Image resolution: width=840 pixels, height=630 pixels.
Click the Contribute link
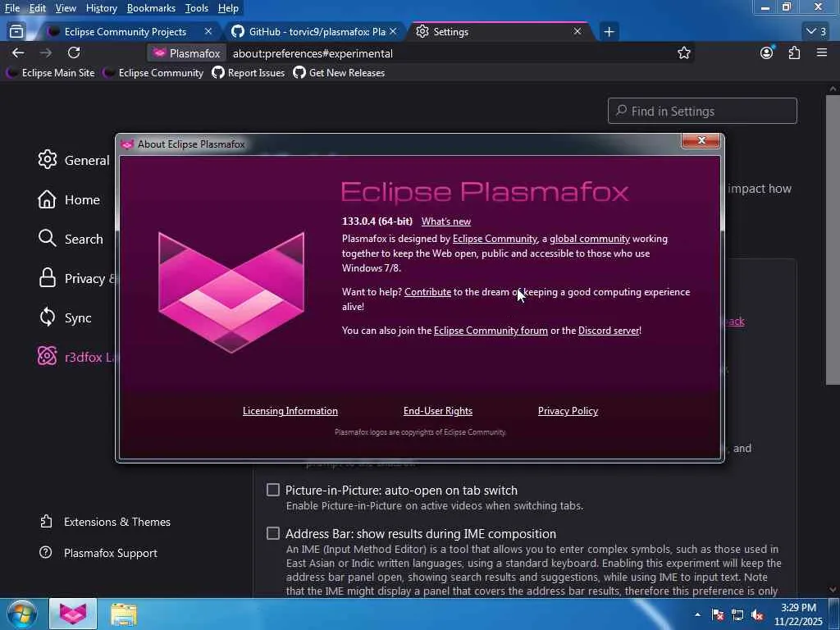coord(427,292)
